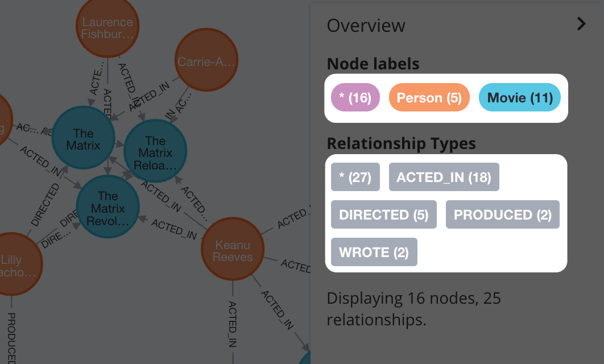
Task: Click the DIRECTED relationship edge to The Matrix
Action: 45,204
